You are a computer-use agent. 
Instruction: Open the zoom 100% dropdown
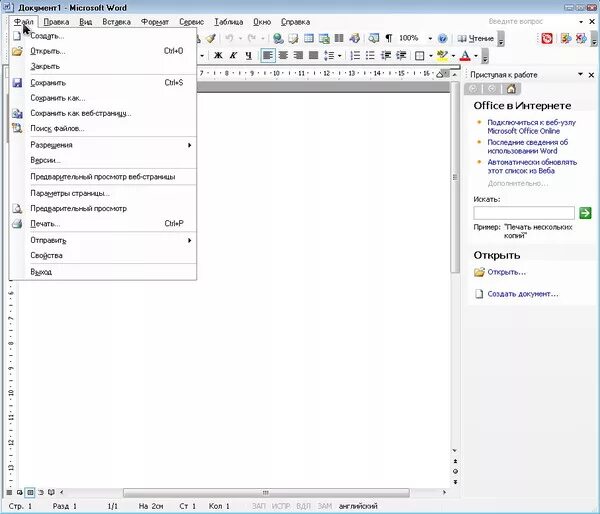click(x=430, y=38)
